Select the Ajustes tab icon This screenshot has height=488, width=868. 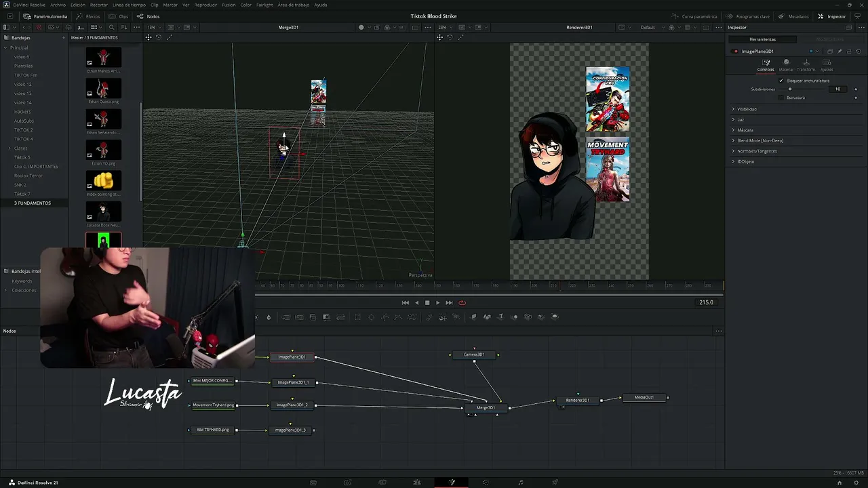click(x=827, y=65)
